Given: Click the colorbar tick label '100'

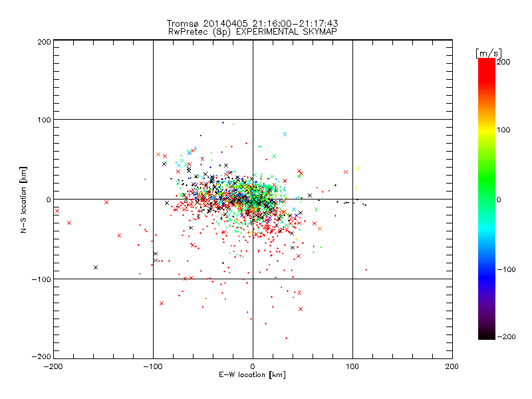Looking at the screenshot, I should (x=503, y=130).
